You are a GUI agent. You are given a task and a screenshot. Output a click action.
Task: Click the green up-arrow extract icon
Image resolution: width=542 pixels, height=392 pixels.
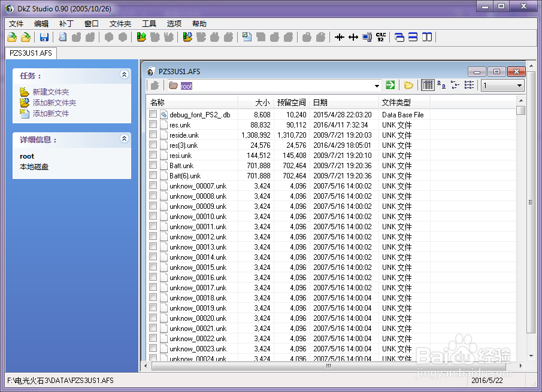tap(141, 37)
